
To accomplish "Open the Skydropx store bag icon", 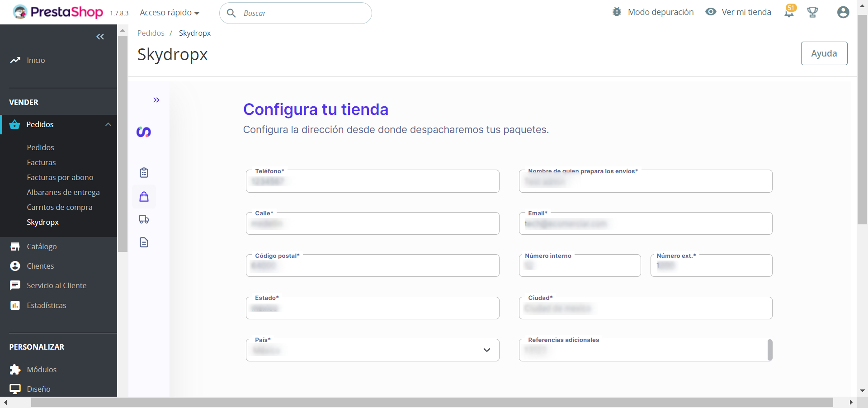I will tap(144, 196).
